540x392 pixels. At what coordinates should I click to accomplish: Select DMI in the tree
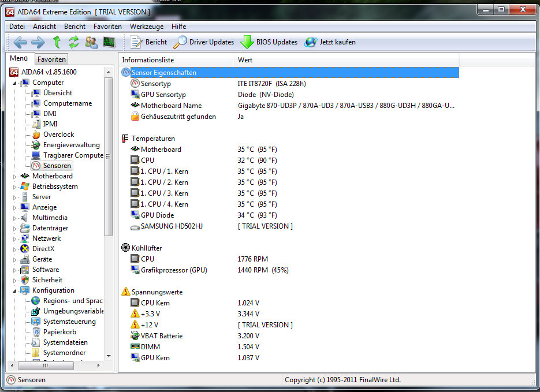[50, 114]
